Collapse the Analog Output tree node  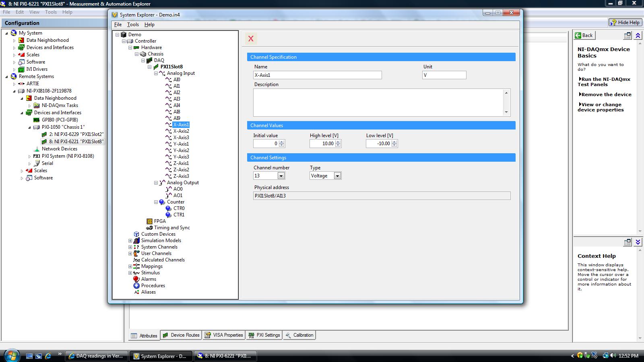(x=156, y=183)
